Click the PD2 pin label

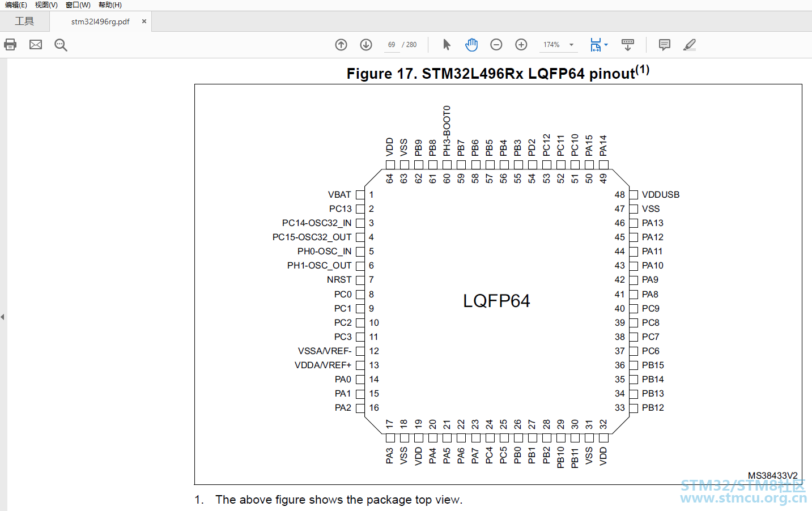(x=532, y=148)
